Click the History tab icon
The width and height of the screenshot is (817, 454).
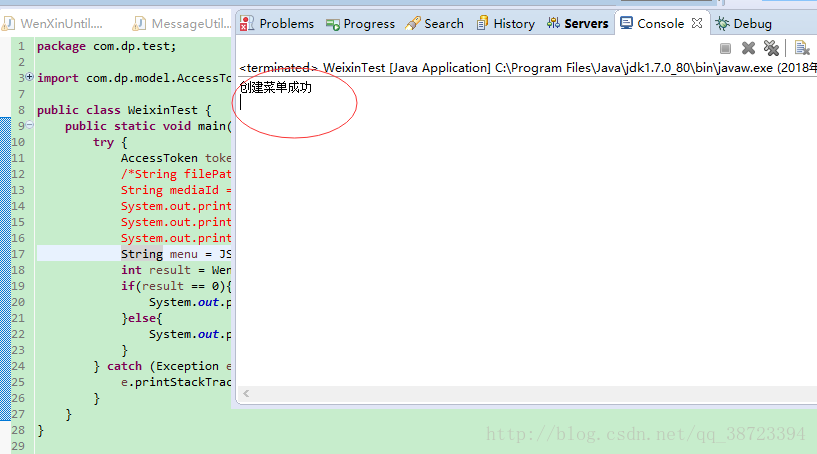482,23
